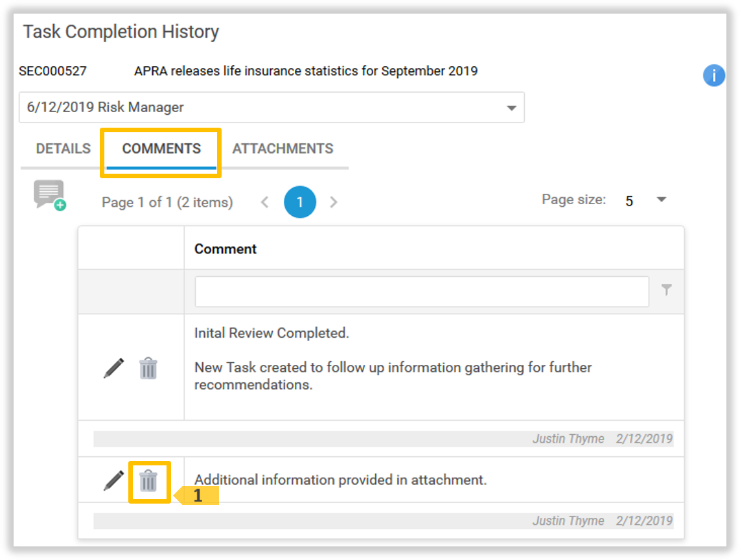The image size is (740, 560).
Task: Expand the Page size dropdown
Action: tap(661, 200)
